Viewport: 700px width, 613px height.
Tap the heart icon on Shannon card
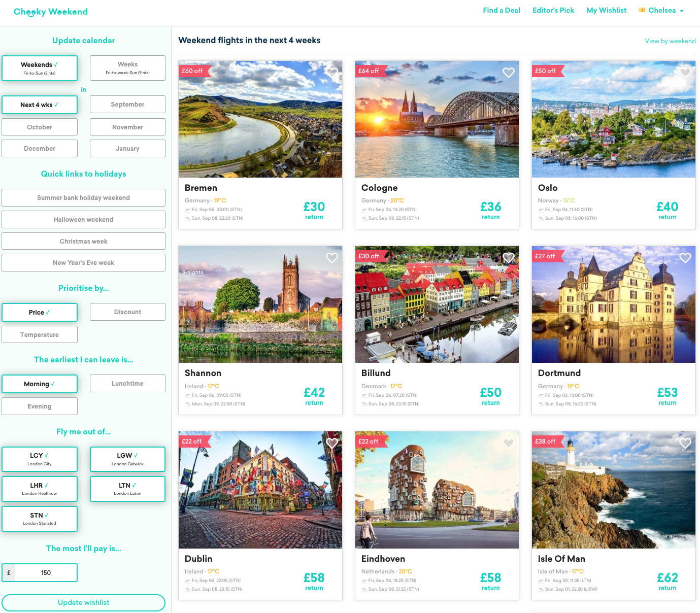pos(332,258)
